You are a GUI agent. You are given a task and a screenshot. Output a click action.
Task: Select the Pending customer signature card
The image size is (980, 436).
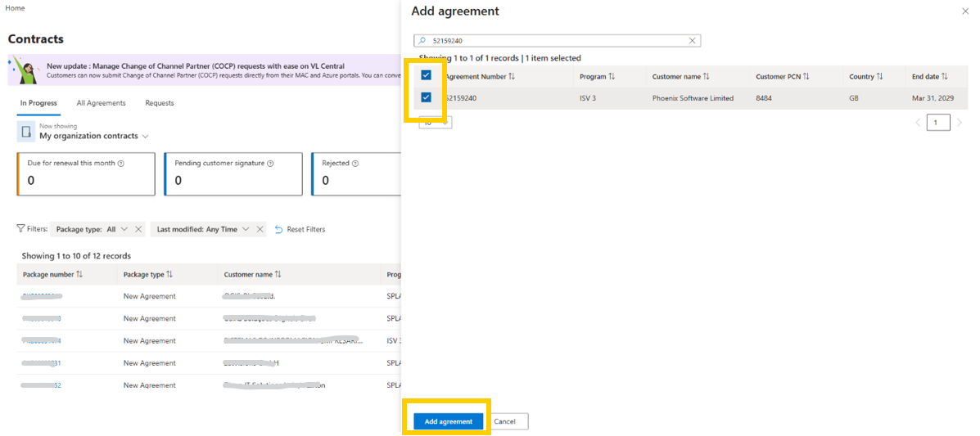(x=233, y=174)
